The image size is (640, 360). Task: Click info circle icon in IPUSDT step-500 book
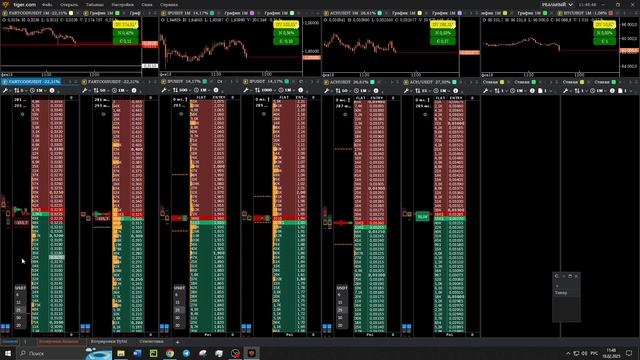216,90
